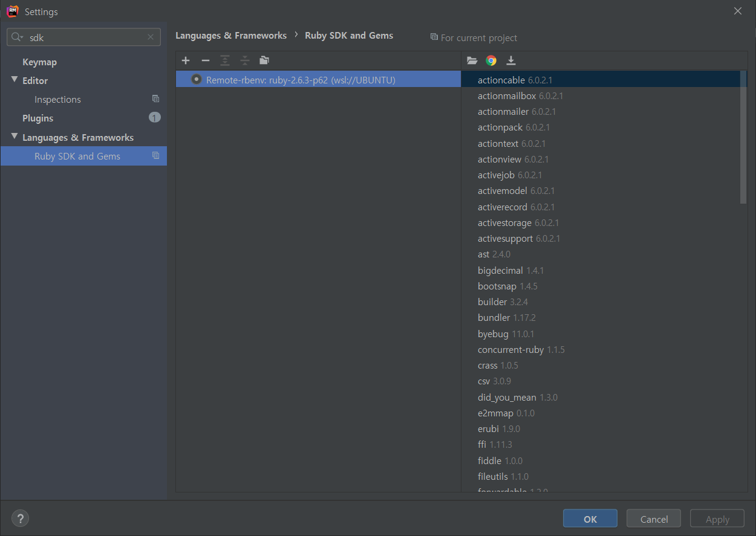Select the e2mmap 0.1.0 gem

pyautogui.click(x=604, y=413)
